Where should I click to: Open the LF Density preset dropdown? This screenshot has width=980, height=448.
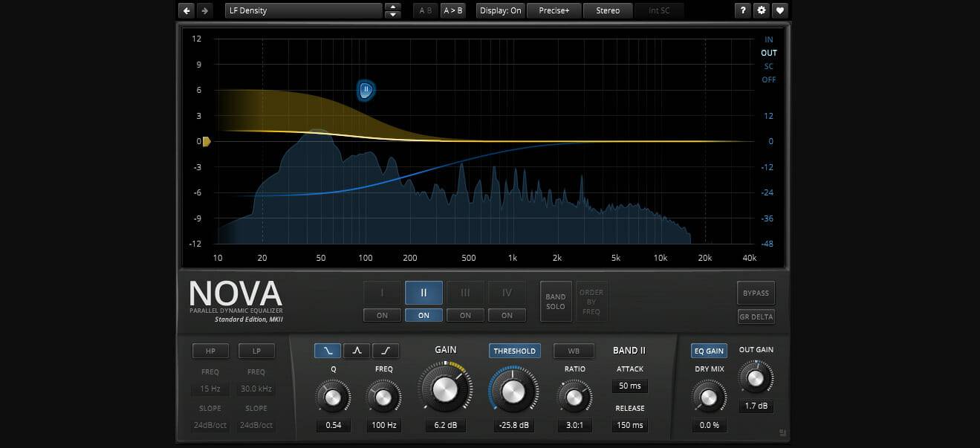click(x=303, y=10)
